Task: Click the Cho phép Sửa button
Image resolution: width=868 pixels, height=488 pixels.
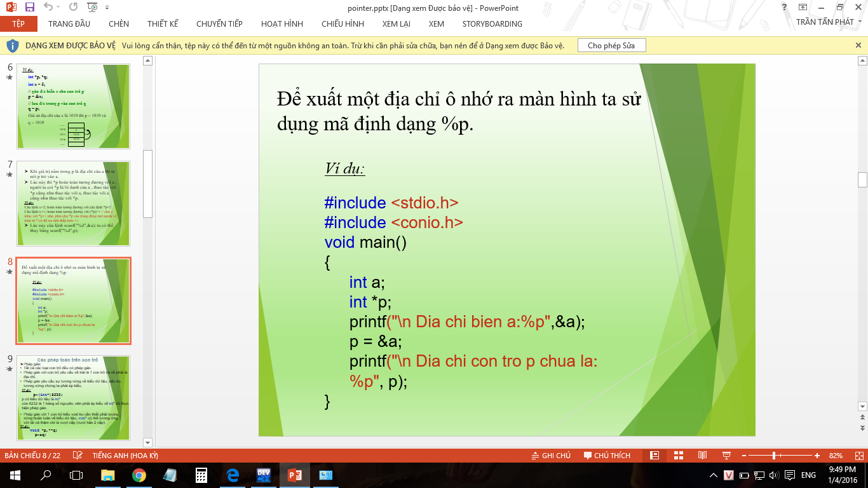Action: (x=611, y=46)
